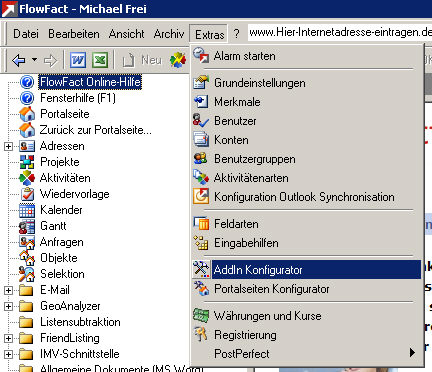Close the open Extras menu
The height and width of the screenshot is (372, 432).
click(209, 34)
